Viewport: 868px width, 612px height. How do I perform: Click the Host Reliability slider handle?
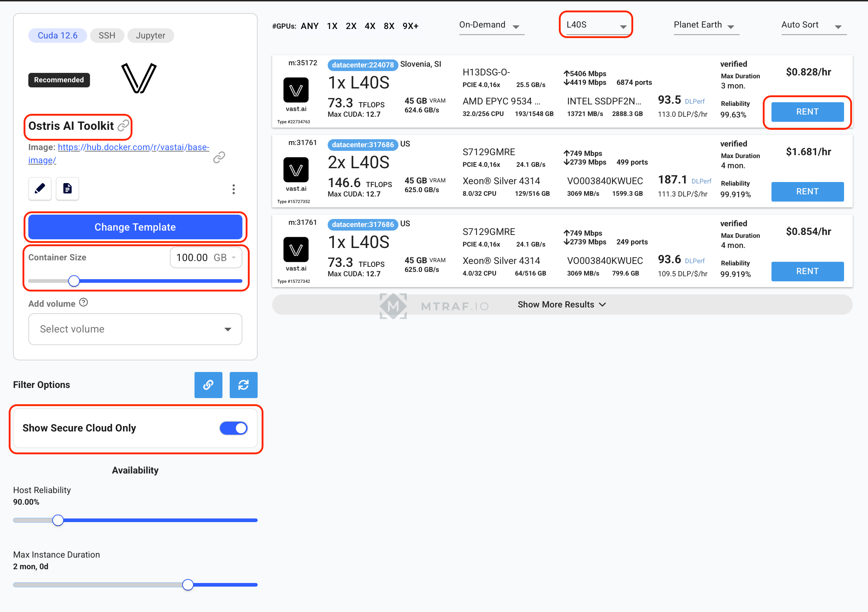[58, 520]
